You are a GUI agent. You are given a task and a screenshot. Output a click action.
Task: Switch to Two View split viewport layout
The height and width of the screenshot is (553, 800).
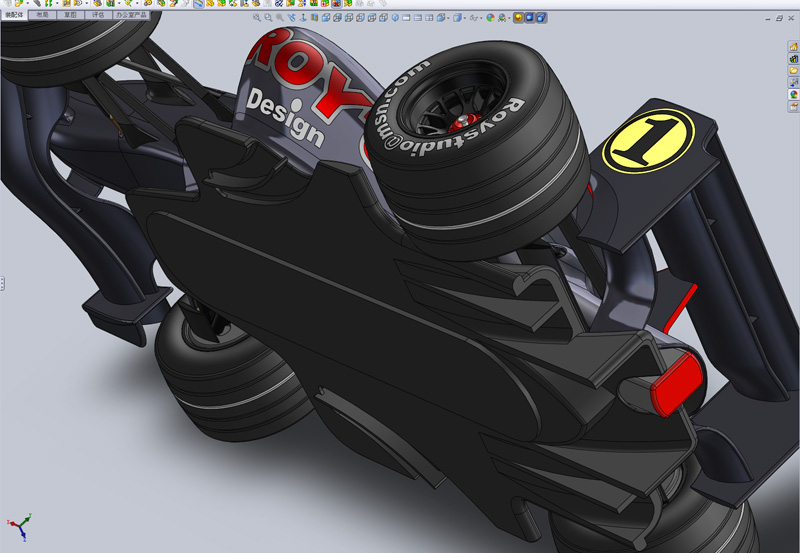pyautogui.click(x=418, y=18)
